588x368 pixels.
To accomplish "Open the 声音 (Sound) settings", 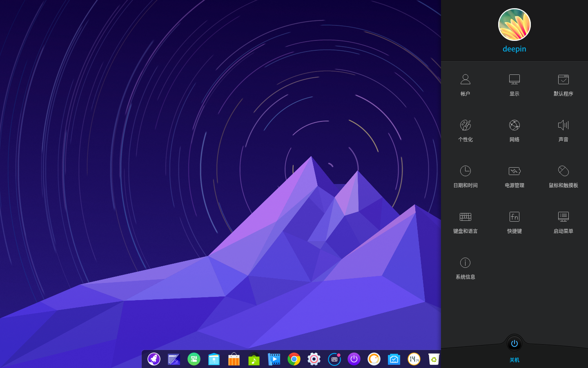I will point(563,130).
